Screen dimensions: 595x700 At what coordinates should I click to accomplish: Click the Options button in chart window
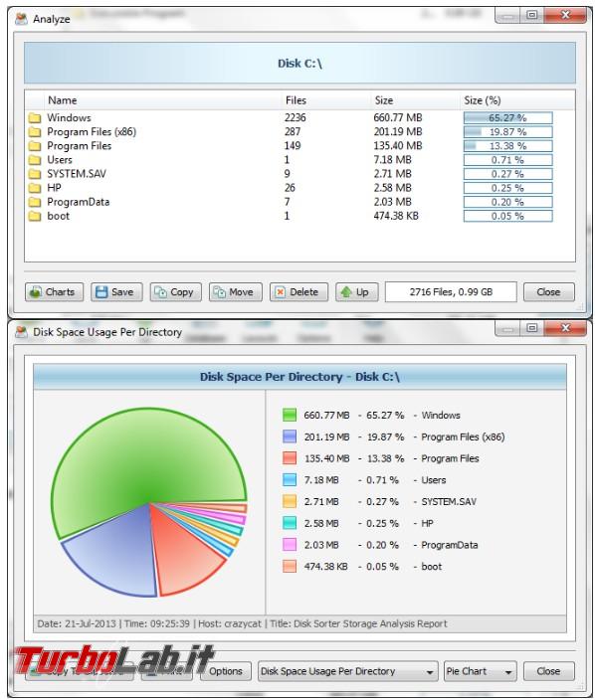(x=226, y=671)
